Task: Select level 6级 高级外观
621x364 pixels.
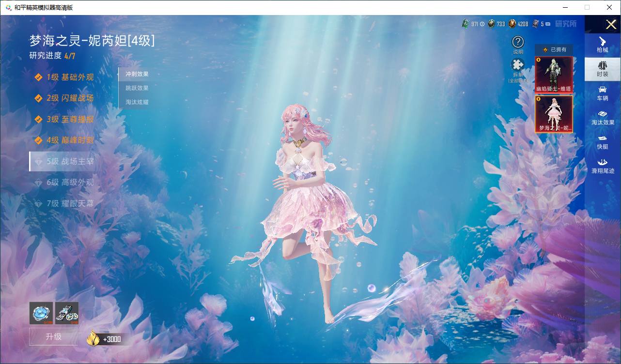Action: [64, 182]
